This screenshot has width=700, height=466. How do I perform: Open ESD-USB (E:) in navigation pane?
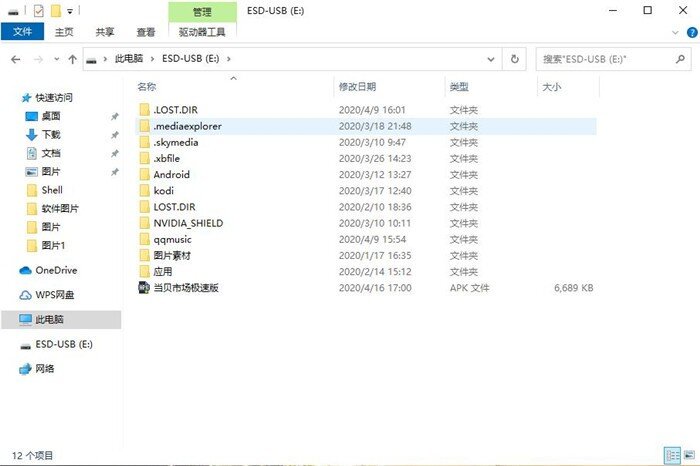tap(56, 345)
